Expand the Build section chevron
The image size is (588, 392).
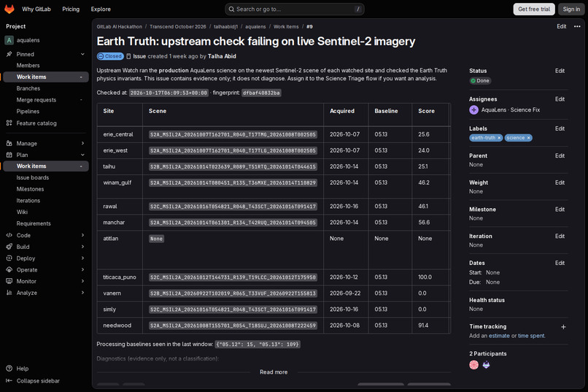(x=82, y=247)
